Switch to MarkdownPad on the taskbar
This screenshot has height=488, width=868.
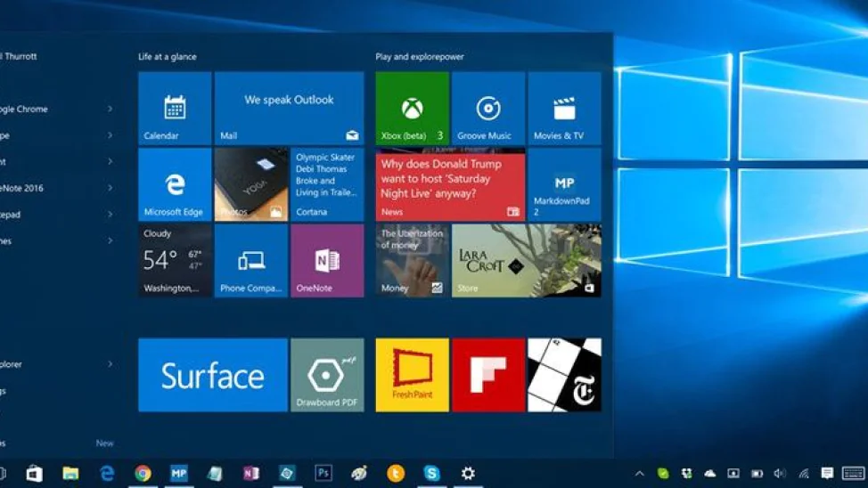coord(179,474)
